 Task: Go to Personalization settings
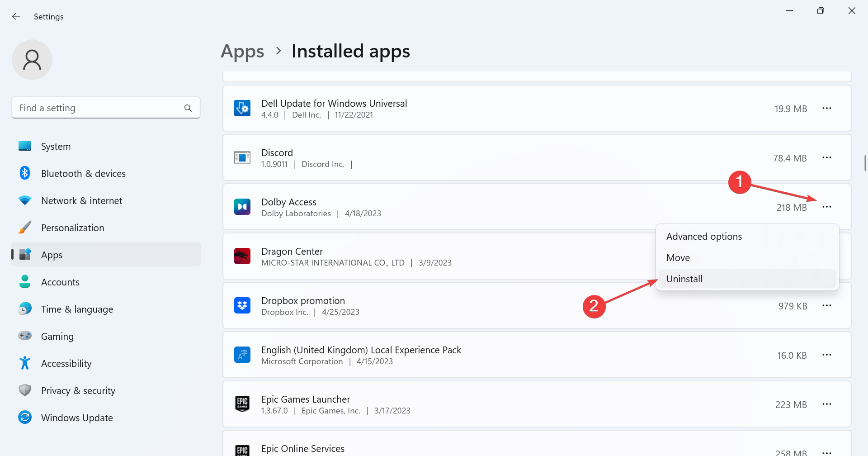click(x=106, y=228)
